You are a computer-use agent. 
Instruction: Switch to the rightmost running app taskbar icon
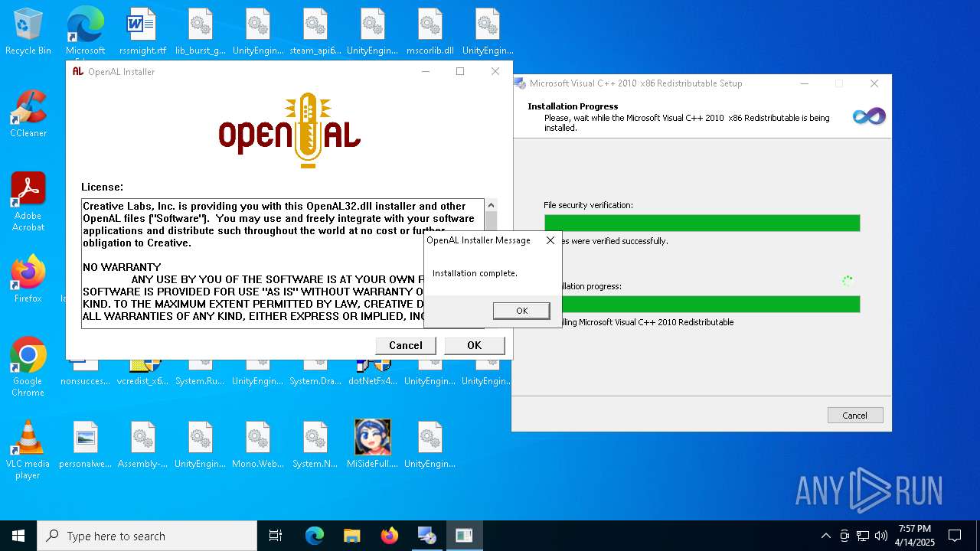(x=464, y=536)
